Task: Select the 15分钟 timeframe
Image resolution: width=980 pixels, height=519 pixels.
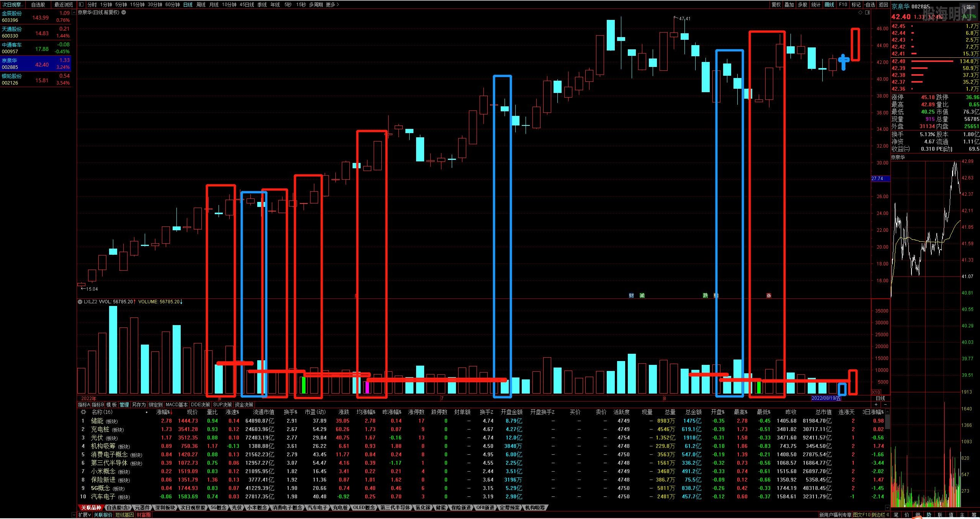Action: pos(137,5)
